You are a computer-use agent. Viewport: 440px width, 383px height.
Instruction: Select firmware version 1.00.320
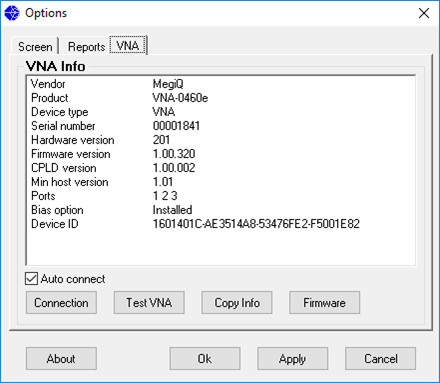174,154
